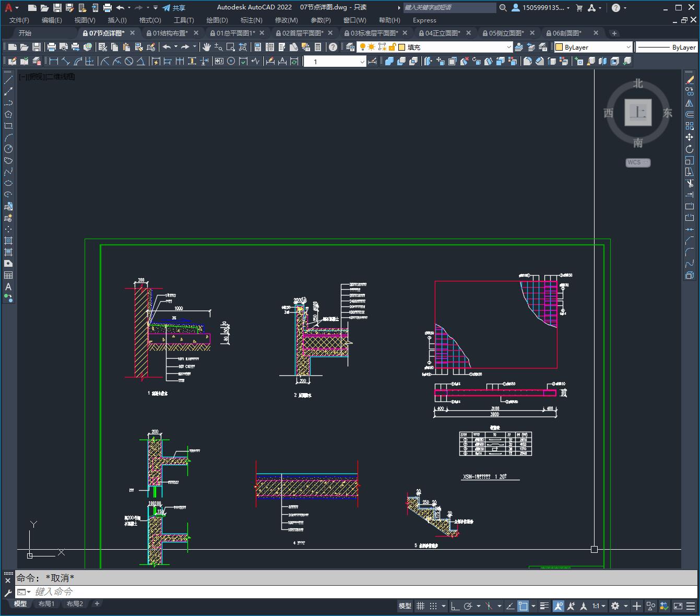Switch to the 布局1 layout tab
Image resolution: width=700 pixels, height=616 pixels.
click(x=46, y=604)
